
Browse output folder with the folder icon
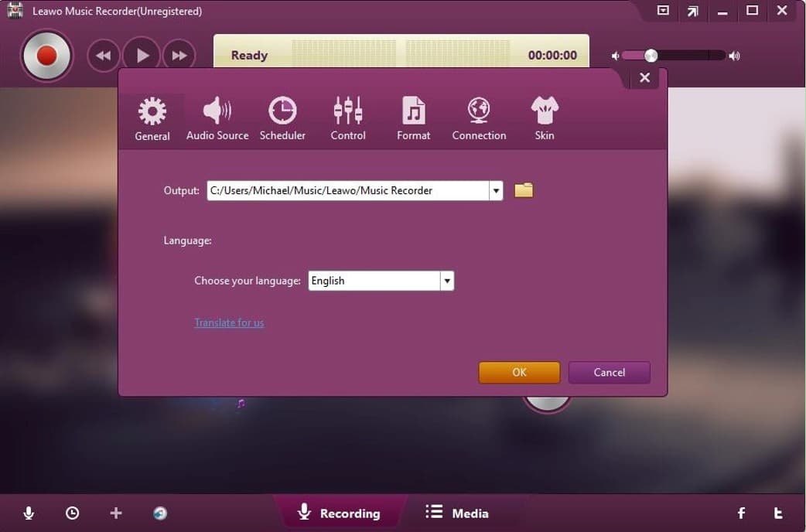[x=524, y=190]
